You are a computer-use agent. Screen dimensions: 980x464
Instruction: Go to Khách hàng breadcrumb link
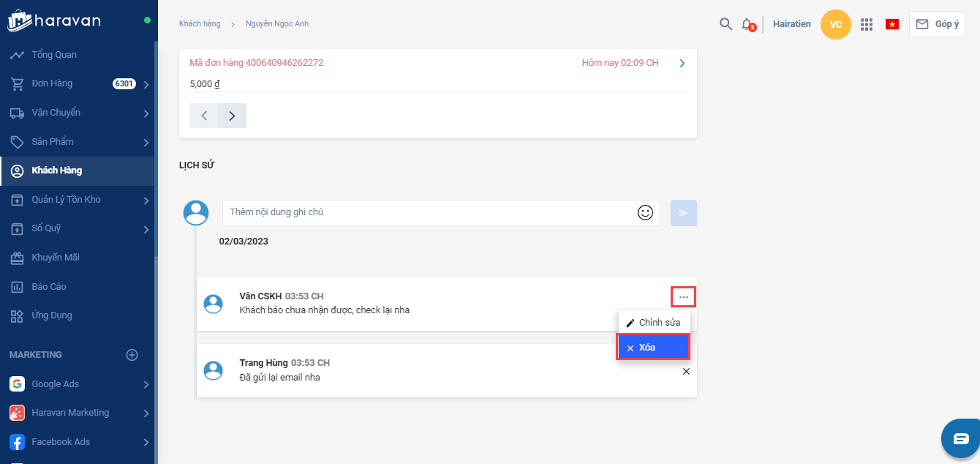point(200,24)
